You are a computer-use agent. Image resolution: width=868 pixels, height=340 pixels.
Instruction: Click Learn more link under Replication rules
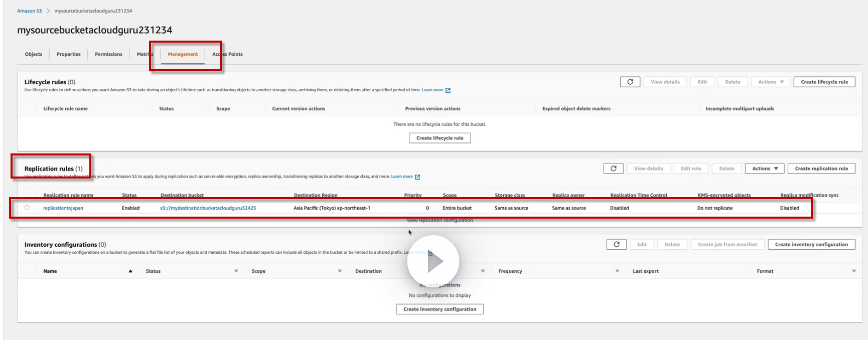402,177
